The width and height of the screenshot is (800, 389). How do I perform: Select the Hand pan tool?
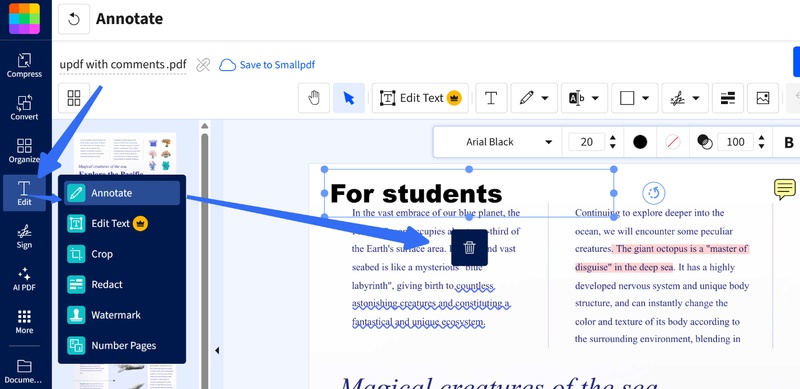tap(314, 98)
